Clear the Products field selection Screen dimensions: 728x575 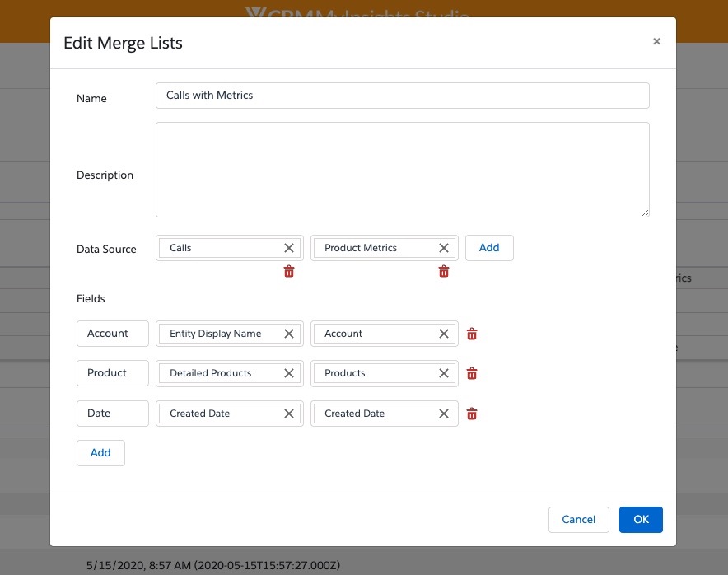(444, 373)
